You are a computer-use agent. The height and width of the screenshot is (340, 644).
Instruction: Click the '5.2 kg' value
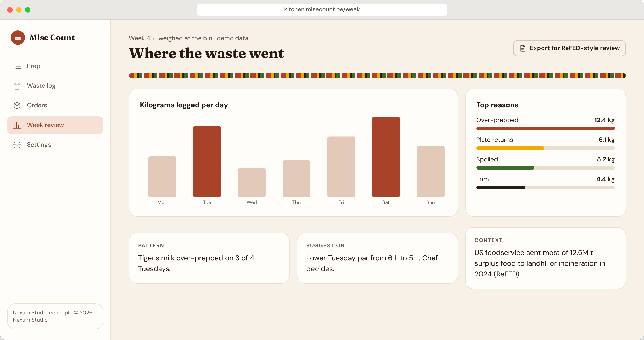click(x=606, y=159)
